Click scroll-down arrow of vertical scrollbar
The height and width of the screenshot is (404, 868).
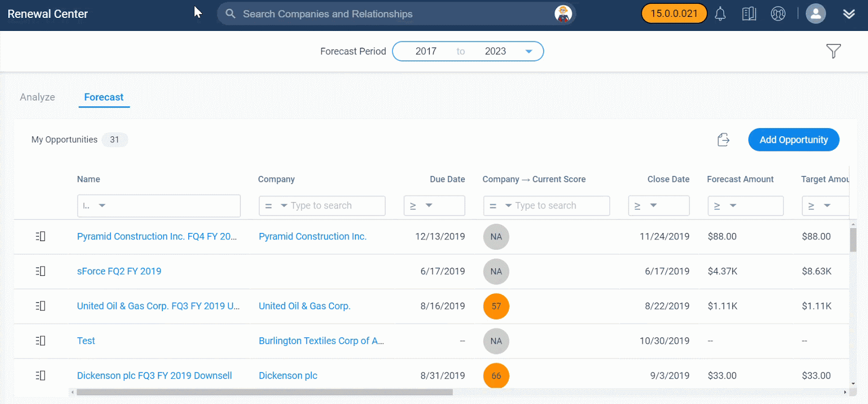pos(853,383)
